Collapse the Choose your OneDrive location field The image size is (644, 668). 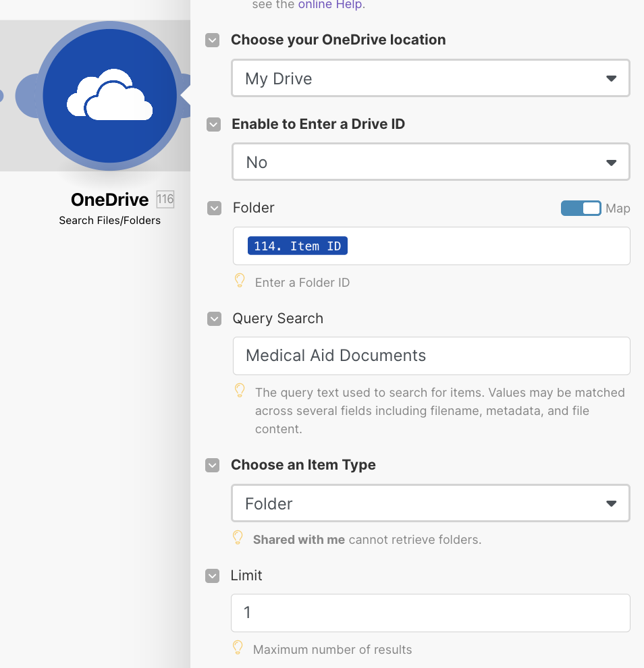pyautogui.click(x=213, y=40)
